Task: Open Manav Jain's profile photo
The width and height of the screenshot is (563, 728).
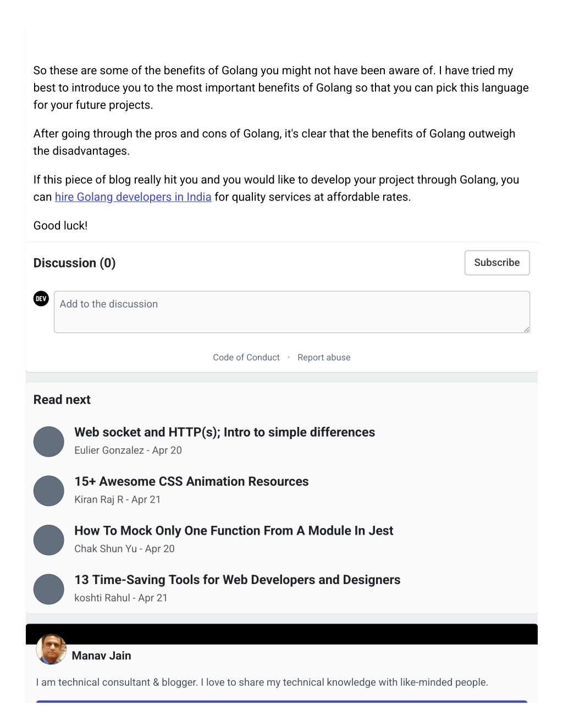Action: pyautogui.click(x=51, y=649)
